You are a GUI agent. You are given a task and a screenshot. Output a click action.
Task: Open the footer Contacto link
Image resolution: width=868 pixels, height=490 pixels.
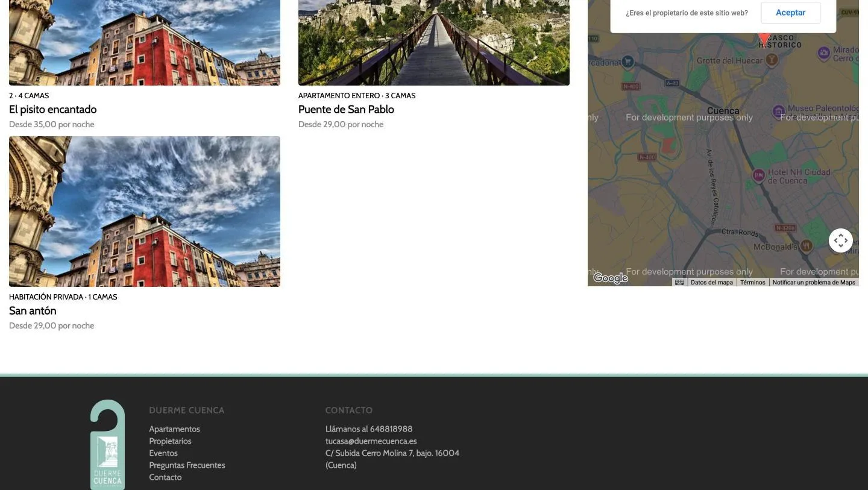(165, 477)
